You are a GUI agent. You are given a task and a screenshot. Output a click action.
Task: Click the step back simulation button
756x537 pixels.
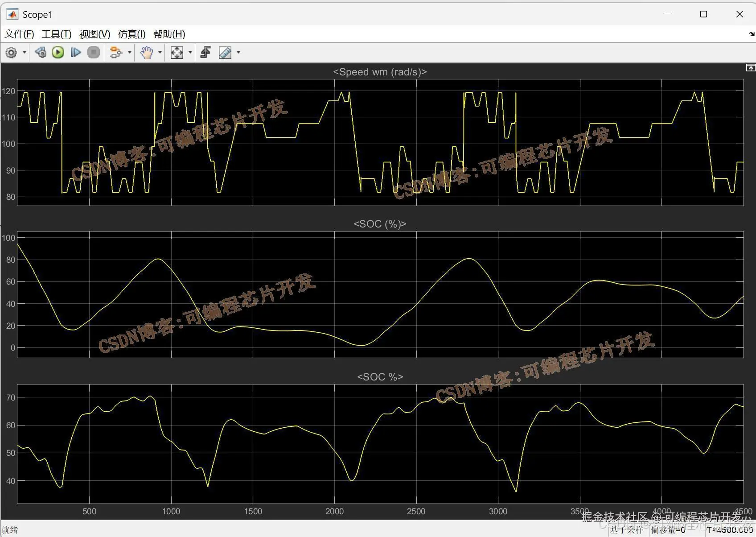click(x=41, y=53)
